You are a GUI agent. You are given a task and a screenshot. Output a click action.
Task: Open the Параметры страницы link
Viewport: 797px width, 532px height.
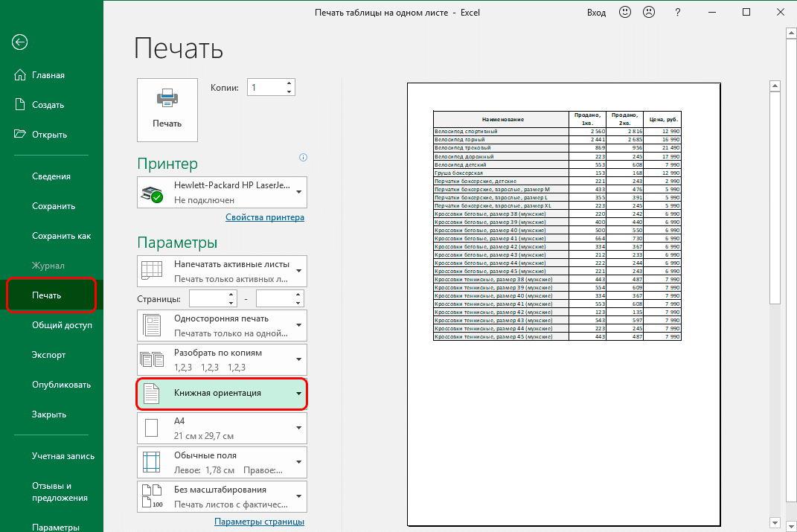click(x=259, y=522)
